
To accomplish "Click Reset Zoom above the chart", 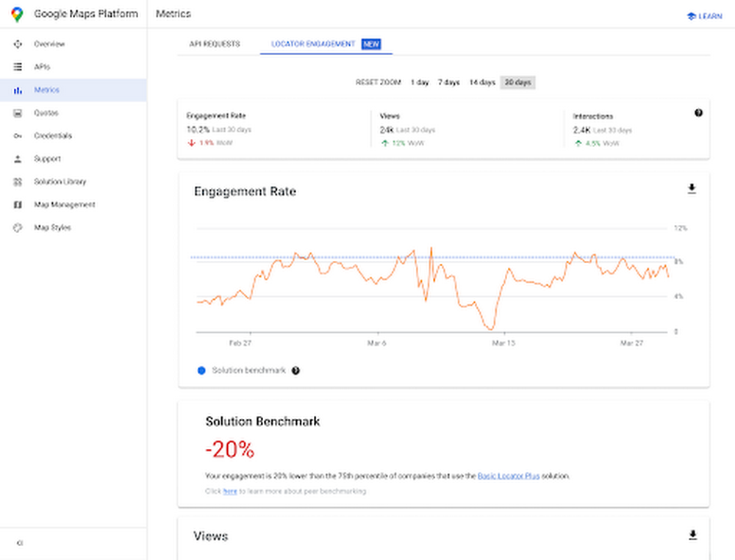I will pyautogui.click(x=377, y=82).
